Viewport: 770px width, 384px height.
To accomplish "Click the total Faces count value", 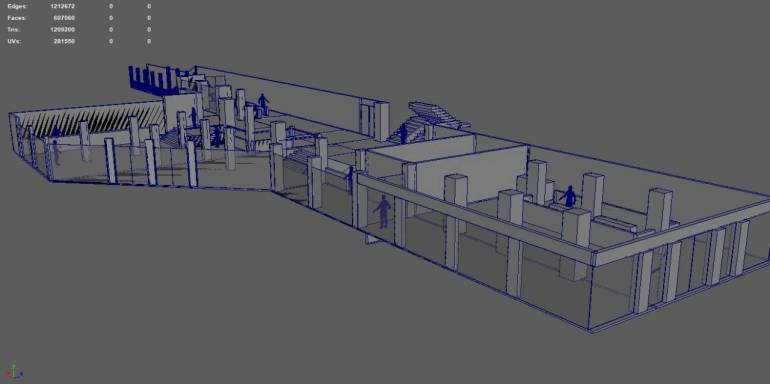I will pos(64,18).
